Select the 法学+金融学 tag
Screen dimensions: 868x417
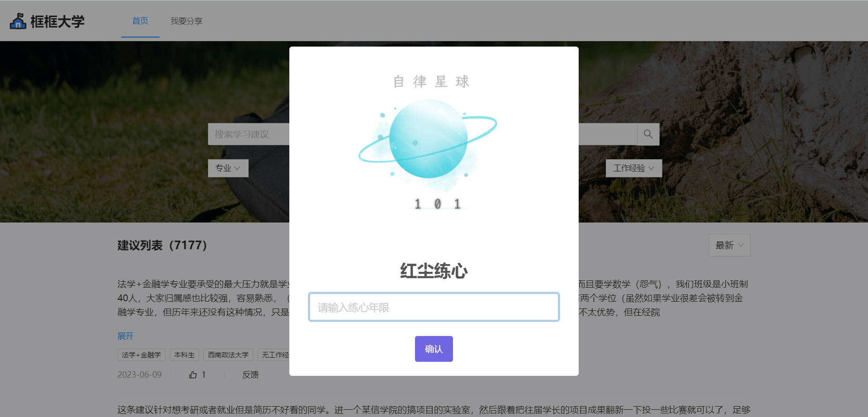point(141,355)
